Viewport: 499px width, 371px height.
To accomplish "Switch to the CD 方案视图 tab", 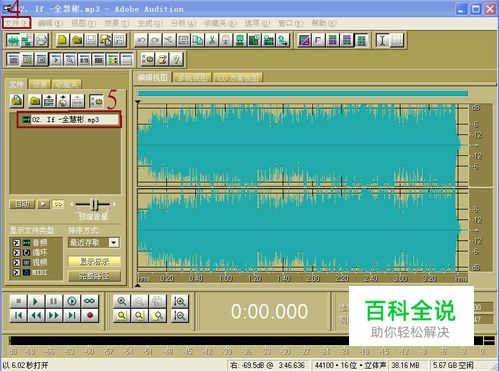I will pos(238,78).
